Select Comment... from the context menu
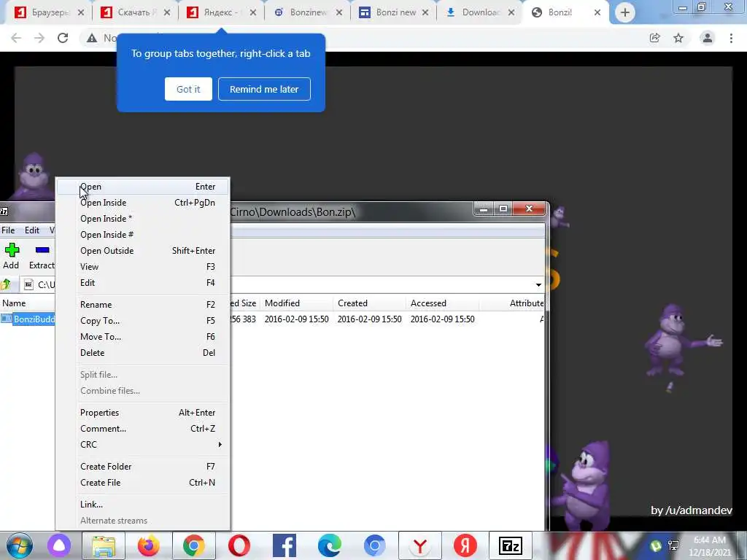747x560 pixels. (x=143, y=429)
